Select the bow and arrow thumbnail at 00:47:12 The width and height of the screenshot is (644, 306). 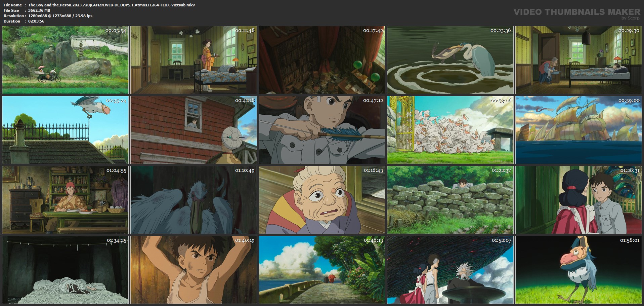tap(322, 130)
